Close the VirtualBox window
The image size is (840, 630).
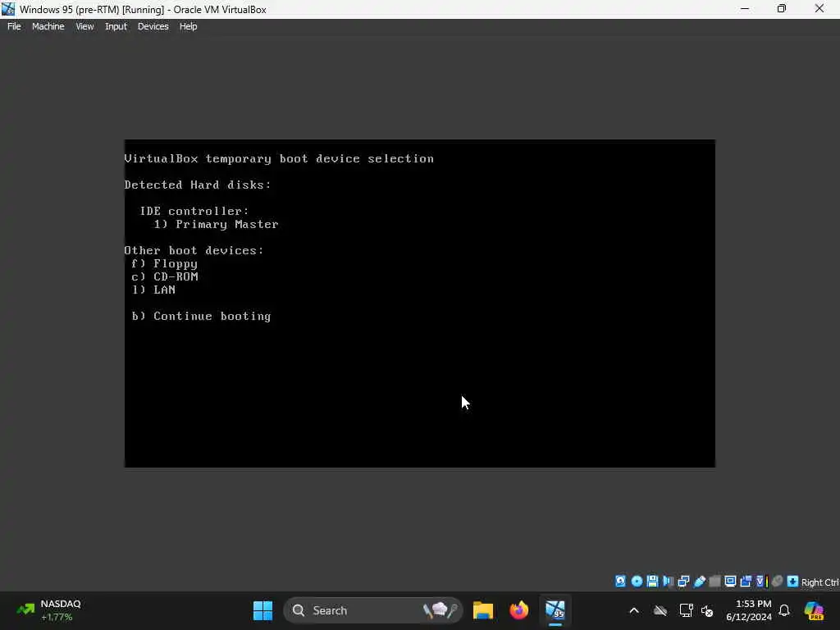[x=819, y=8]
